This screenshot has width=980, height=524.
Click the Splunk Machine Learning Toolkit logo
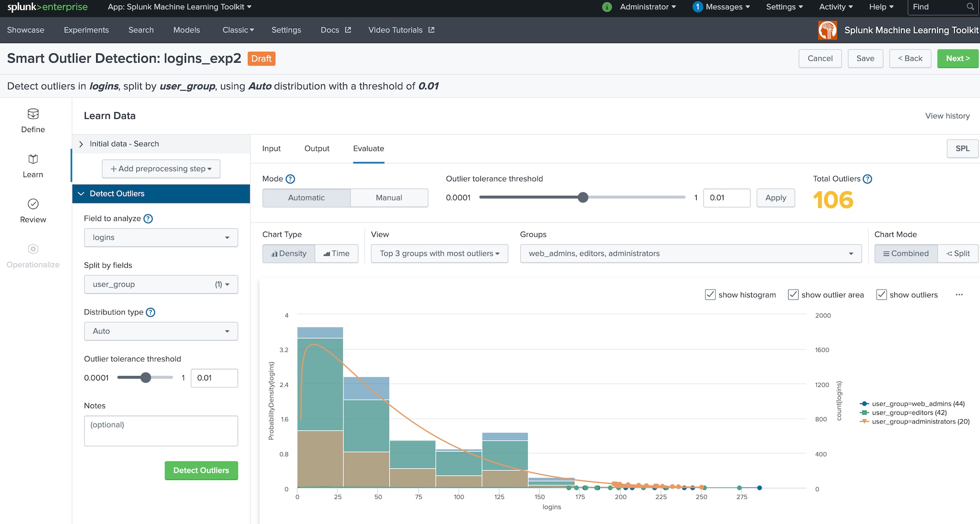827,30
